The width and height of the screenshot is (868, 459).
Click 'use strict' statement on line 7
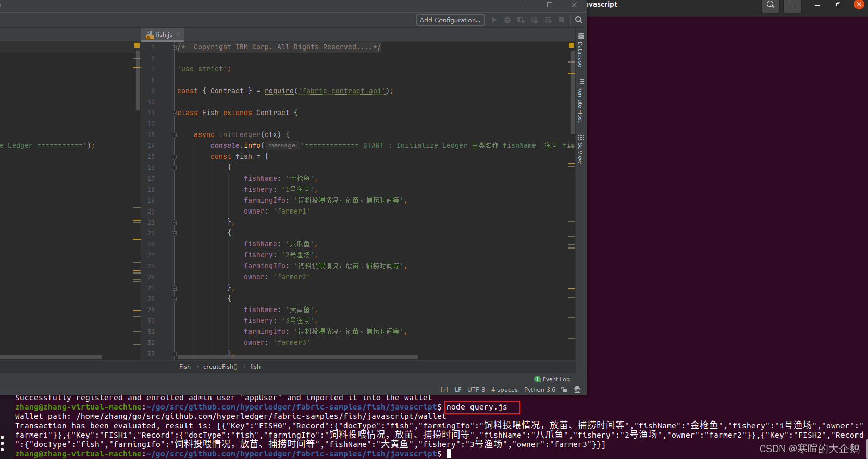pyautogui.click(x=204, y=69)
